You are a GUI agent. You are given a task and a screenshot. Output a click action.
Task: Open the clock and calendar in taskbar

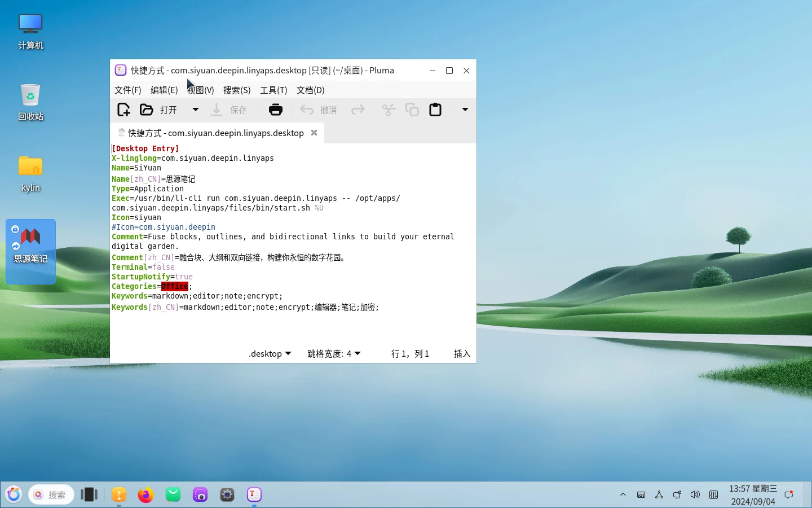753,495
